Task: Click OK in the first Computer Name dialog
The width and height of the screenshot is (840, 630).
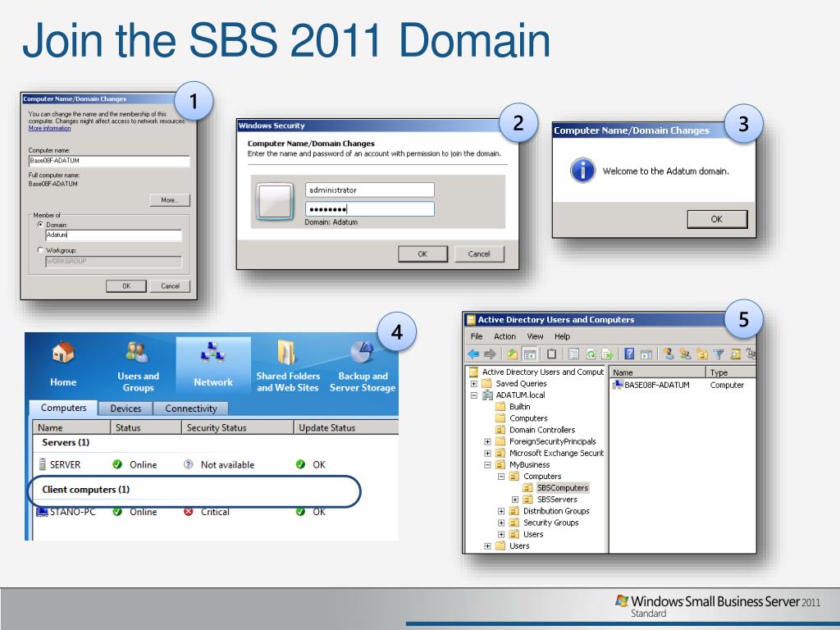Action: 126,286
